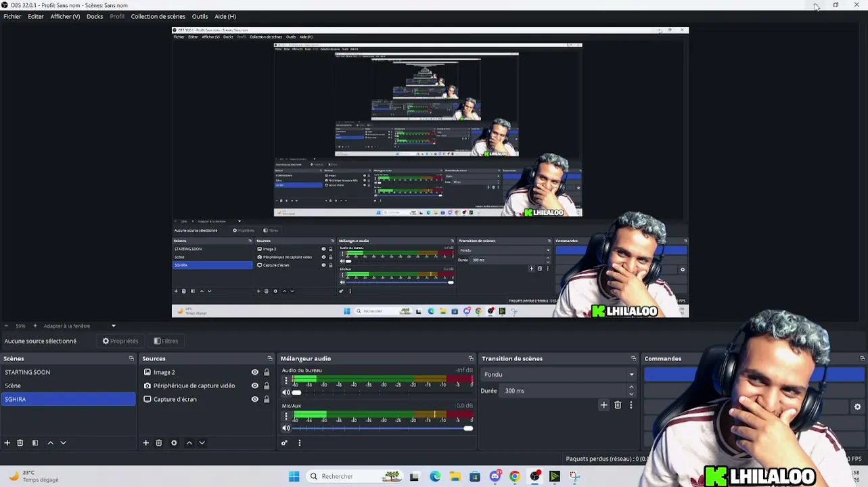The height and width of the screenshot is (487, 868).
Task: Open settings gear in Commandes dock
Action: 857,407
